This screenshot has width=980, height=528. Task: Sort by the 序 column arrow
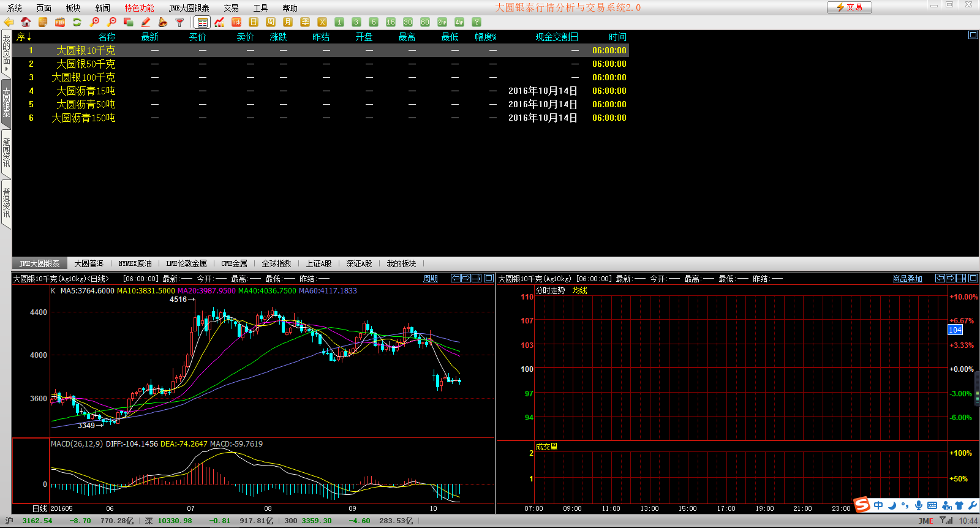click(29, 37)
